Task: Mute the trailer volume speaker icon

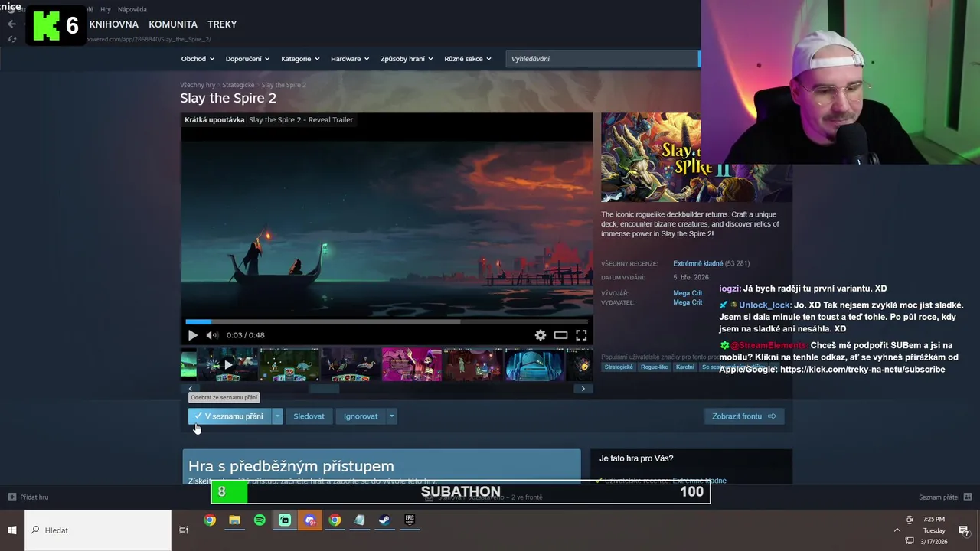Action: pyautogui.click(x=212, y=335)
